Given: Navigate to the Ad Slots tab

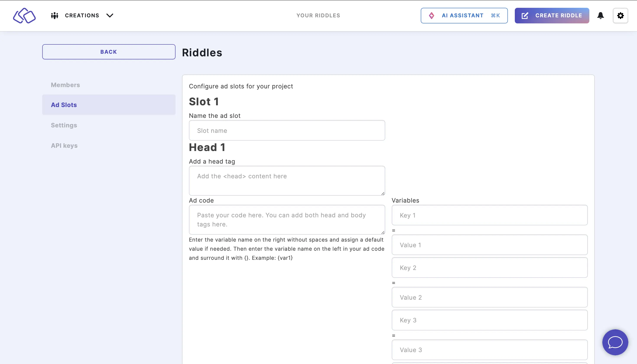Looking at the screenshot, I should [64, 105].
